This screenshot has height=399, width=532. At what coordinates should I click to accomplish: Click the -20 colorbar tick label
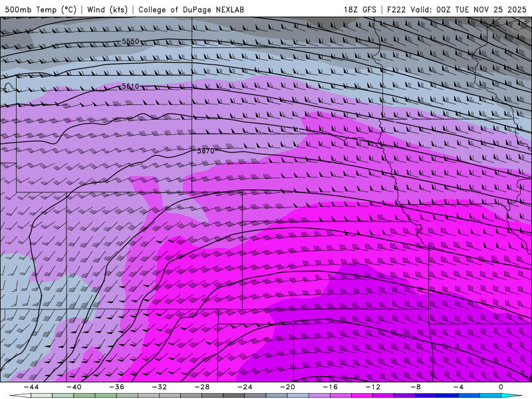288,387
